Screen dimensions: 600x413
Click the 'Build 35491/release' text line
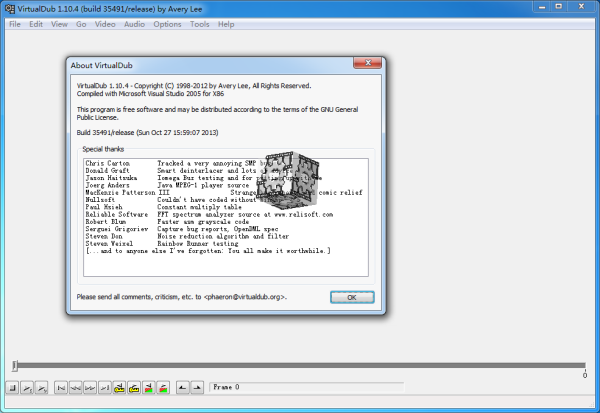click(147, 133)
